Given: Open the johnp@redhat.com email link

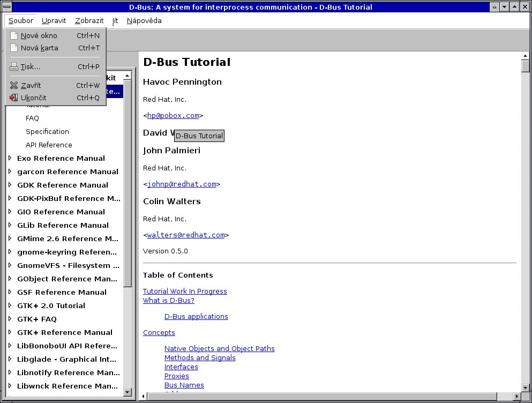Looking at the screenshot, I should (182, 184).
